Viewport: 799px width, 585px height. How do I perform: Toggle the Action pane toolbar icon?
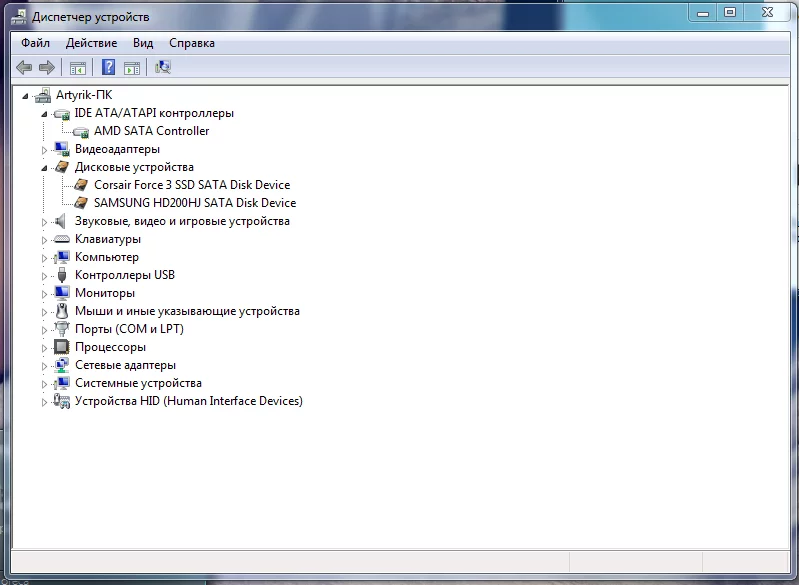pos(132,68)
